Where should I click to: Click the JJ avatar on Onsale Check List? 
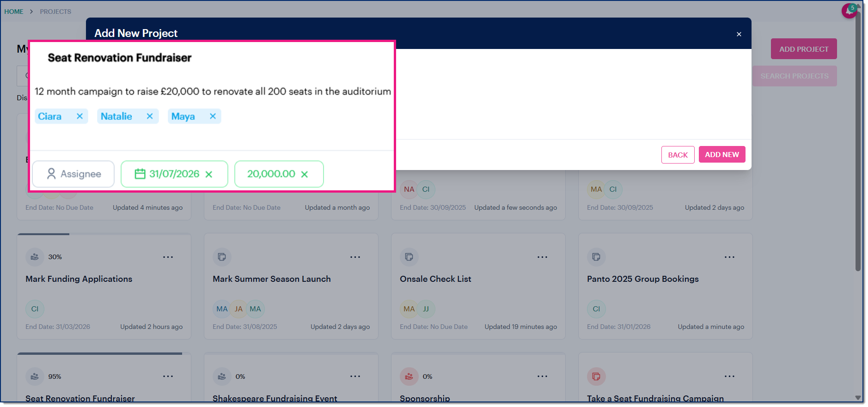click(426, 309)
